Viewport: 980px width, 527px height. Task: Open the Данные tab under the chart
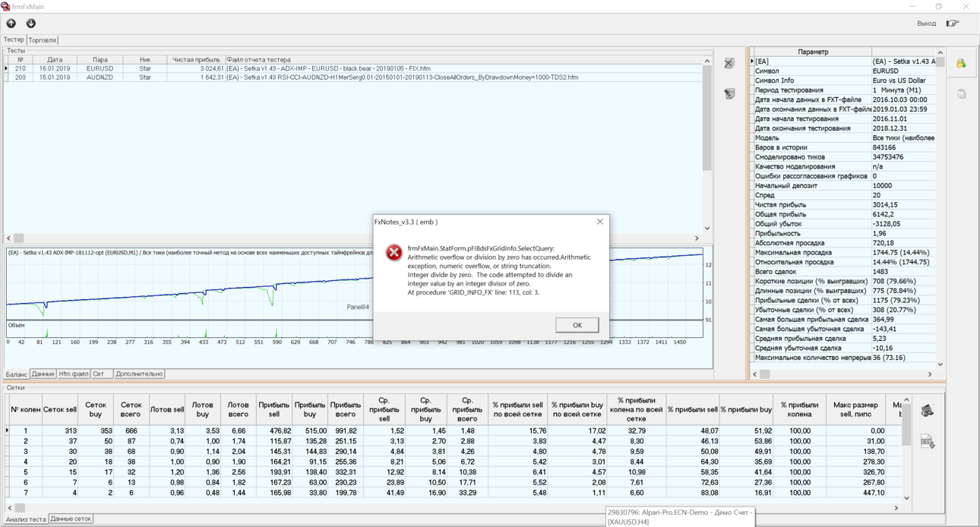pos(43,374)
